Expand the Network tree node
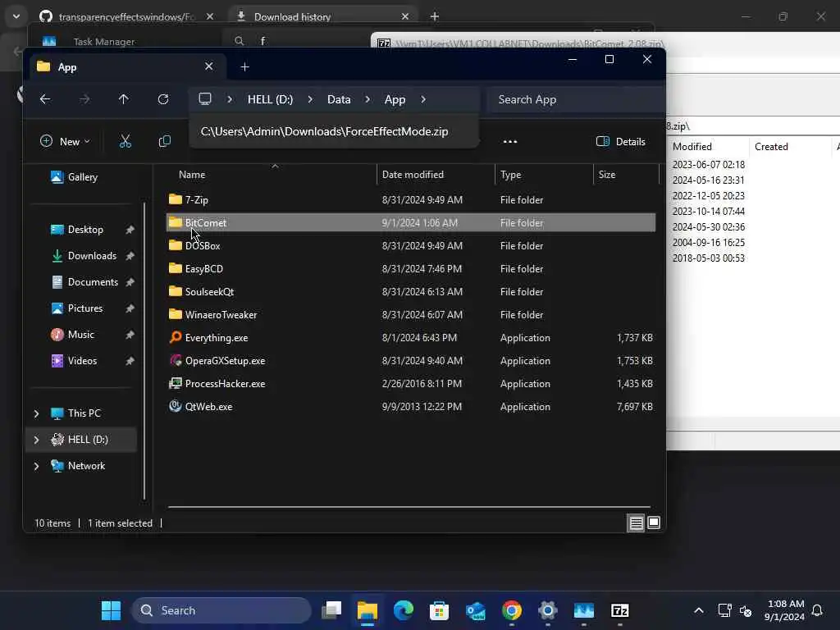 (36, 466)
